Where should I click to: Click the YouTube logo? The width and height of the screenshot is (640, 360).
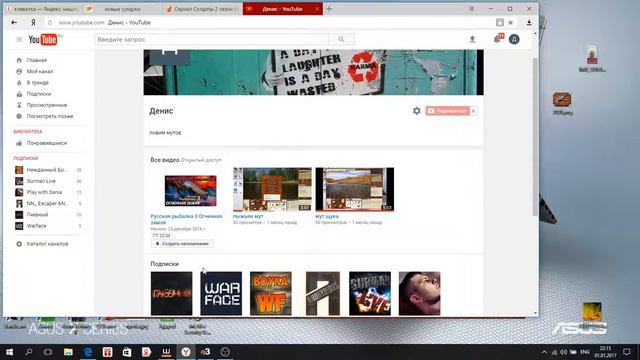click(42, 40)
